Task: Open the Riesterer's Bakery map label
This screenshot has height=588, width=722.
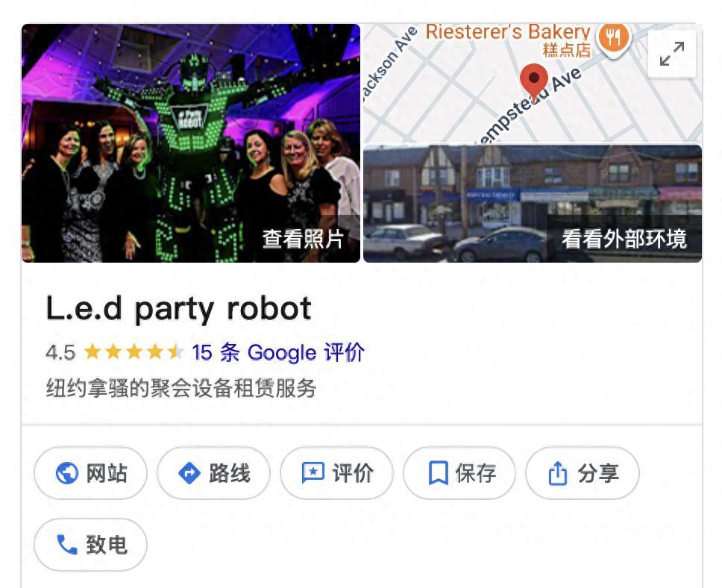Action: click(x=508, y=32)
